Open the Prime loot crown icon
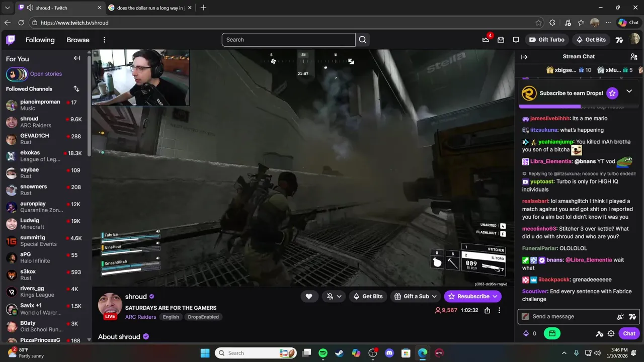The width and height of the screenshot is (644, 362). (486, 40)
